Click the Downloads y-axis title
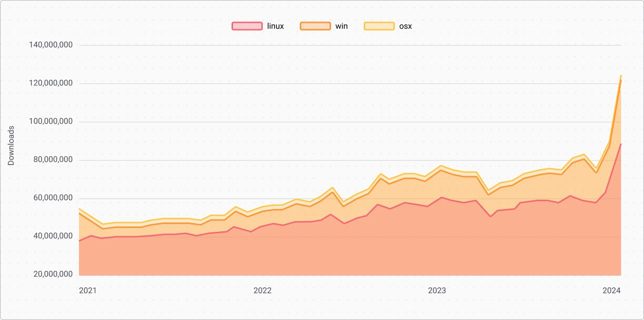 click(11, 146)
